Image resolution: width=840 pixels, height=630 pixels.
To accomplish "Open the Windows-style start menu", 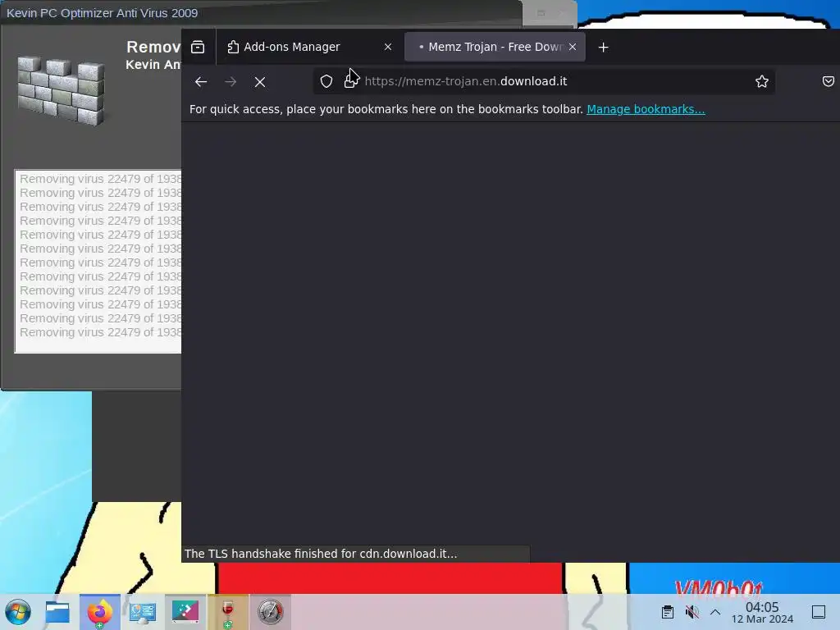I will point(18,612).
